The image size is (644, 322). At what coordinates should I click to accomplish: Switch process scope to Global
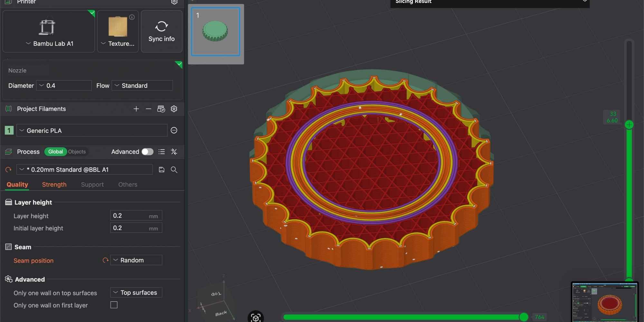pos(55,152)
